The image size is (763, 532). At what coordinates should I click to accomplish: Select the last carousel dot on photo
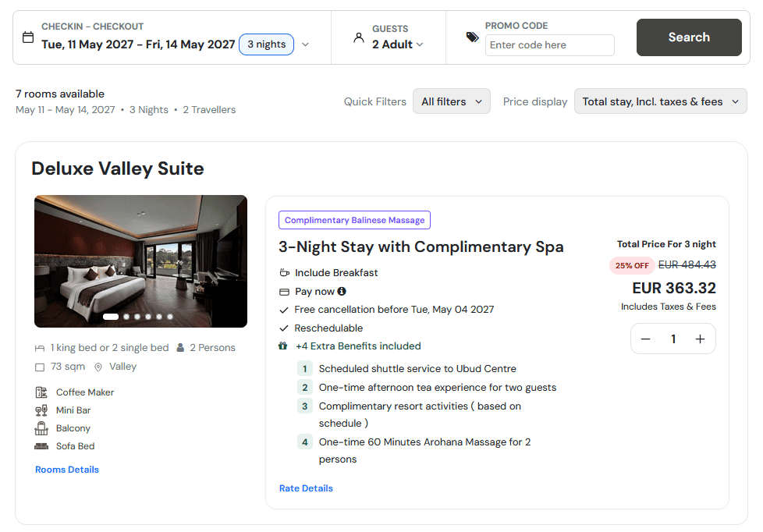click(x=170, y=317)
